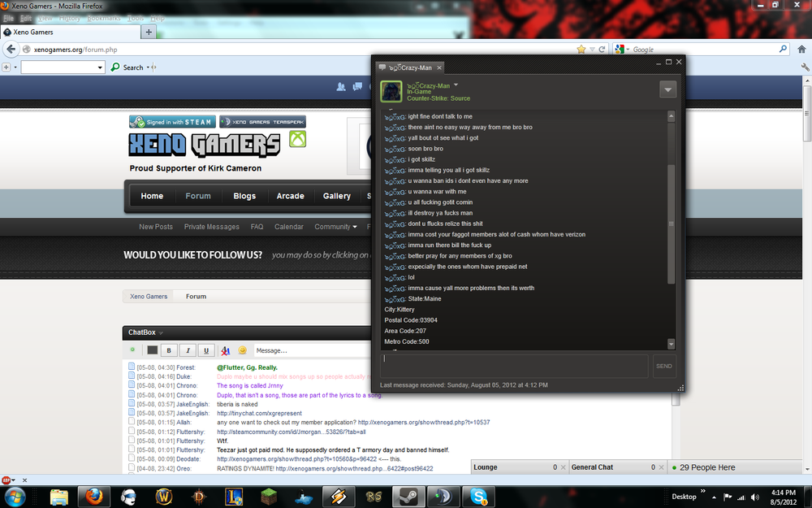Reload the page using the refresh icon
This screenshot has width=812, height=508.
602,50
